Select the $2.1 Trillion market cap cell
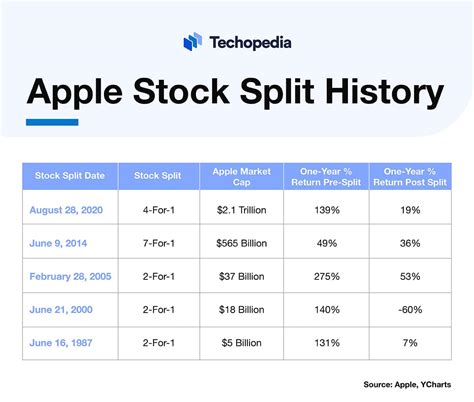The width and height of the screenshot is (474, 402). [x=242, y=210]
